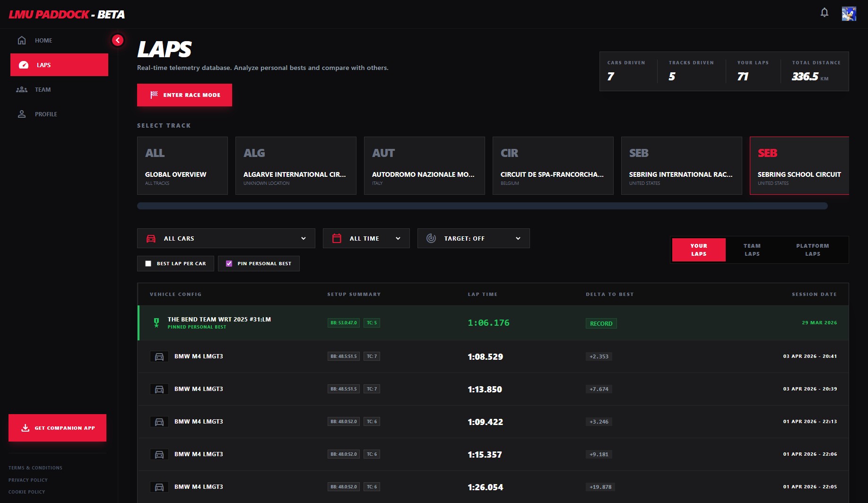868x503 pixels.
Task: Open the user avatar profile picture
Action: (x=849, y=14)
